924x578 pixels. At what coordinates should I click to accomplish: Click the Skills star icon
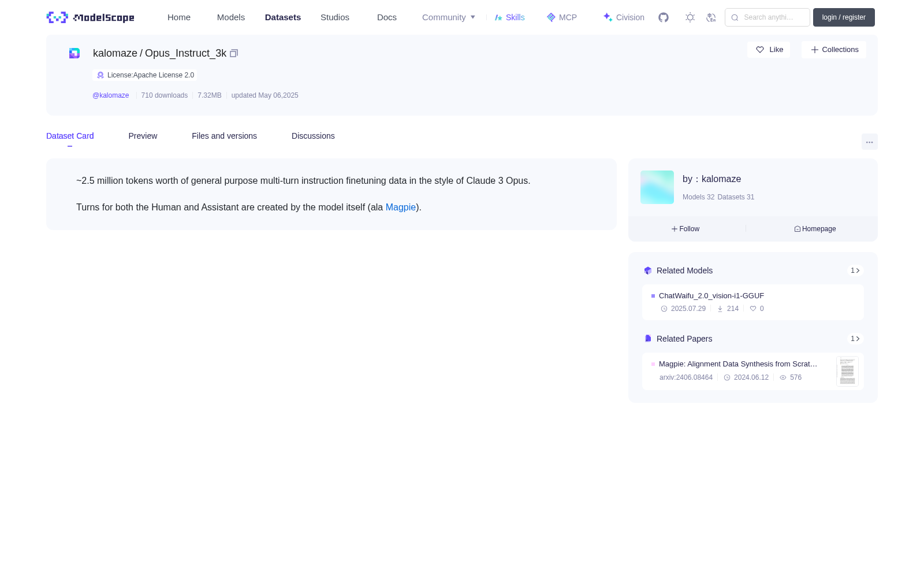click(498, 17)
